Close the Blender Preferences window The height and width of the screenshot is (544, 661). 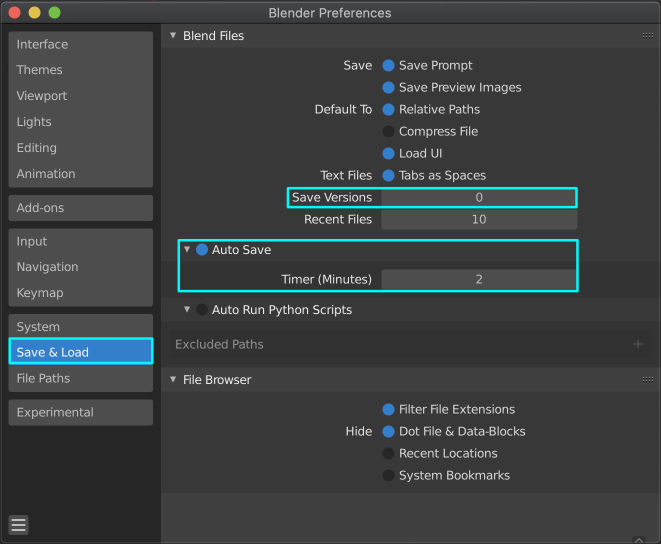[x=15, y=13]
